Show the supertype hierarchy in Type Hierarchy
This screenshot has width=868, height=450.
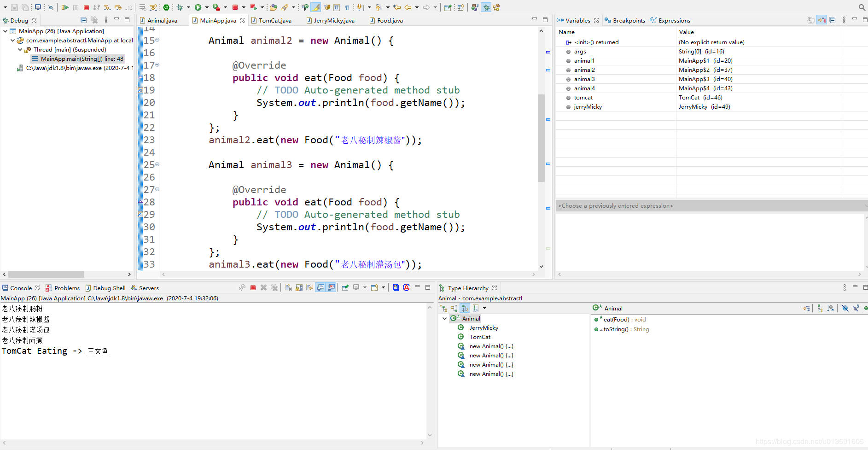click(x=454, y=308)
